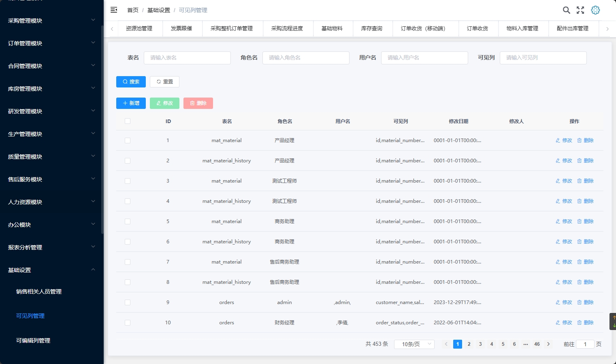Click the 表名 input field

tap(187, 58)
